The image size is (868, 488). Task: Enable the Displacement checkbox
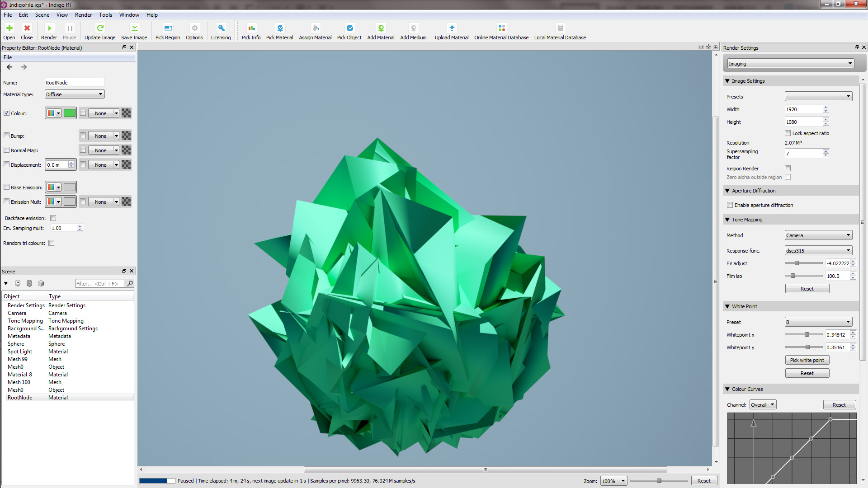click(x=7, y=164)
